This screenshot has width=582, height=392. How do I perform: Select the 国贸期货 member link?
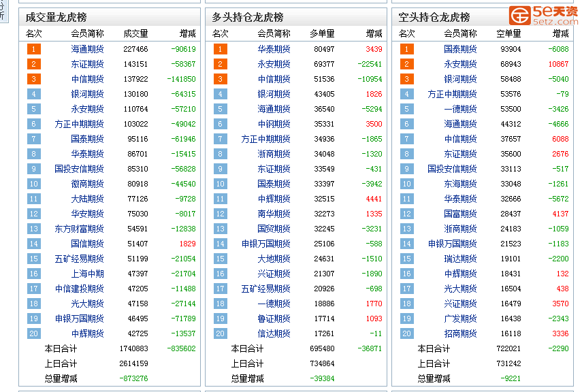click(274, 229)
